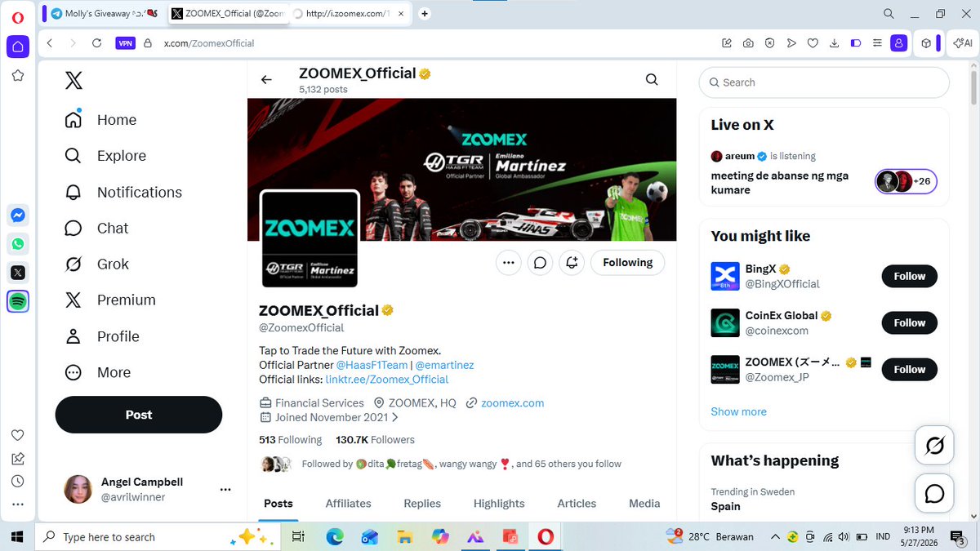Switch to the Replies tab
The image size is (980, 551).
[x=422, y=504]
